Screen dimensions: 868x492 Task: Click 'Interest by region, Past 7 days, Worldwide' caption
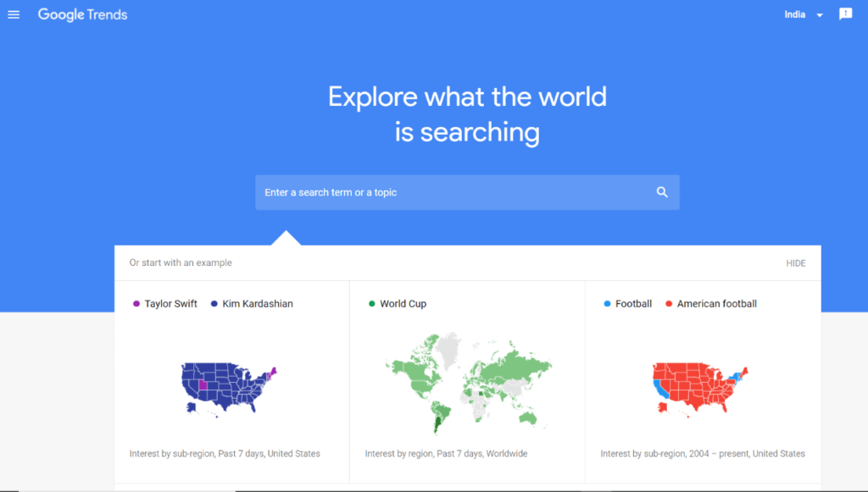446,453
